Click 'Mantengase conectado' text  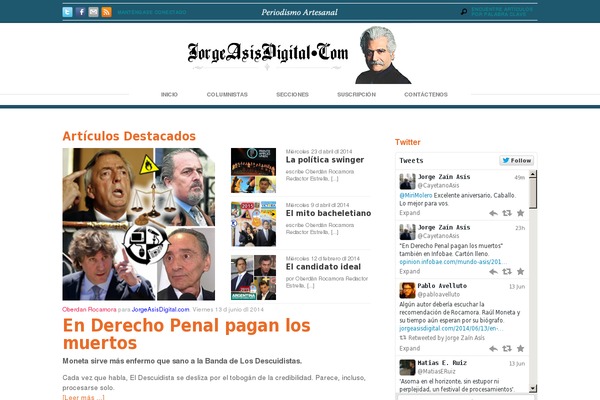click(152, 12)
